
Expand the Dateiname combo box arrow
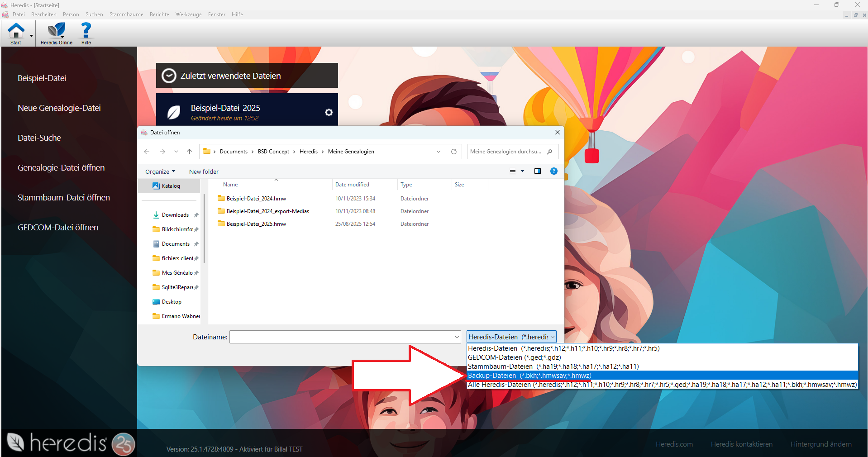coord(457,337)
